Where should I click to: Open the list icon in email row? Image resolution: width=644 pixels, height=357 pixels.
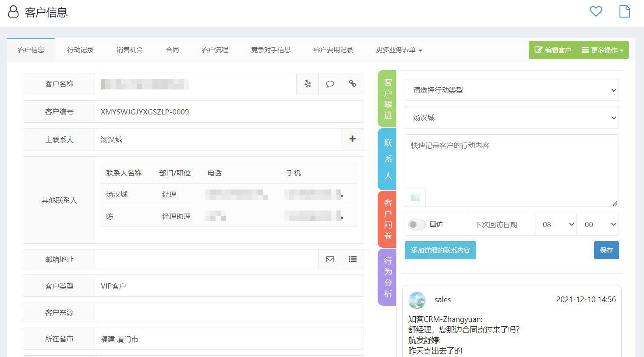pyautogui.click(x=352, y=259)
